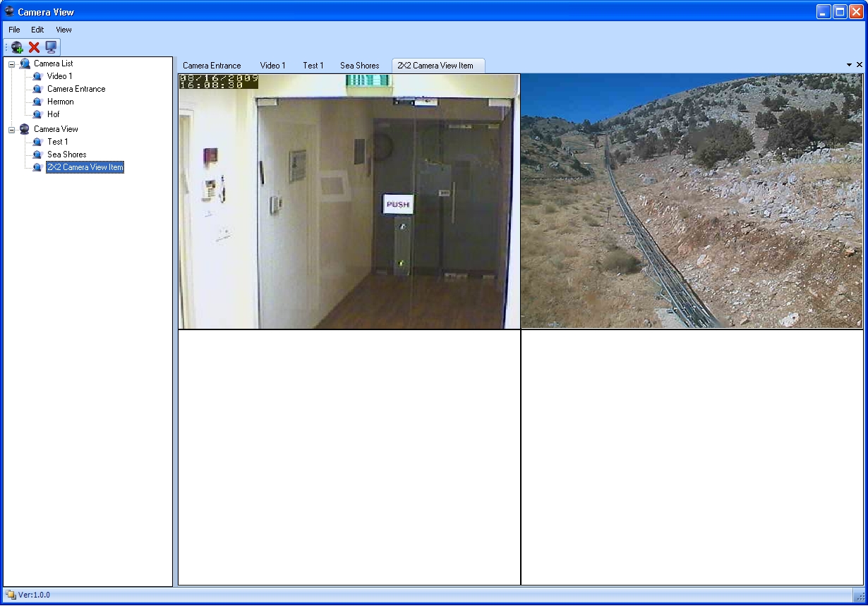Switch to the Sea Shores tab
Image resolution: width=868 pixels, height=606 pixels.
[x=359, y=65]
